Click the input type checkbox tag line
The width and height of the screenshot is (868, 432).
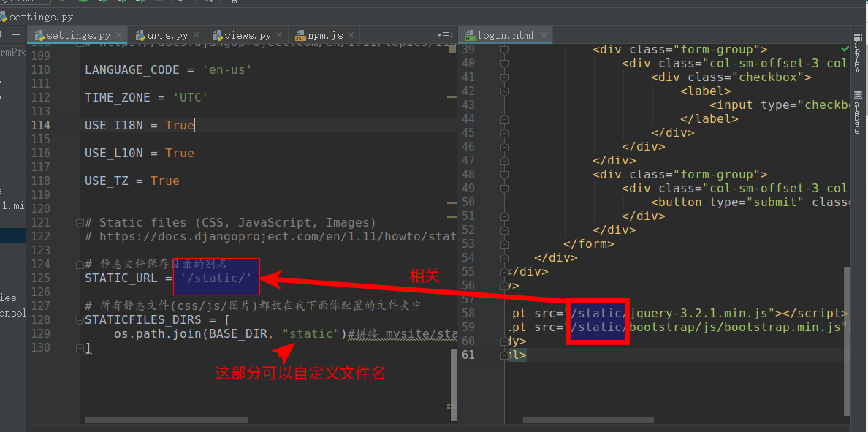pyautogui.click(x=780, y=105)
